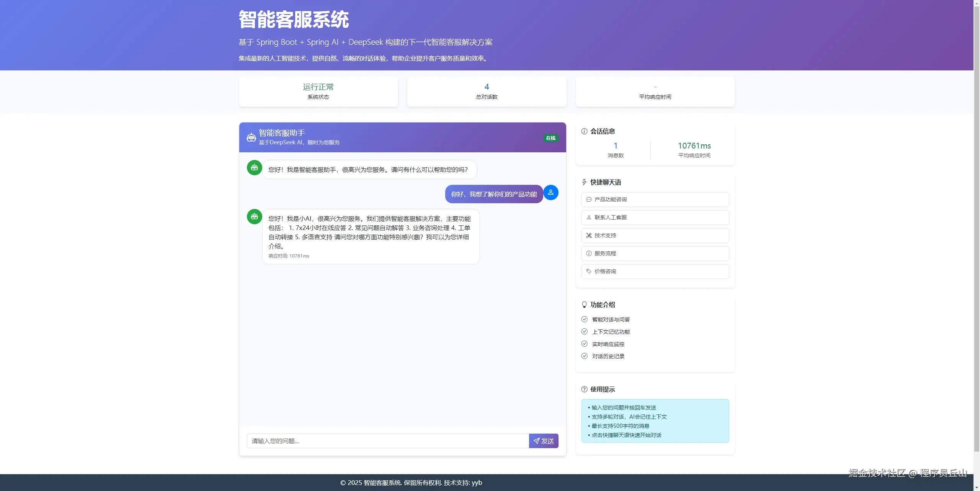Viewport: 980px width, 491px height.
Task: Click the wrench icon in 技术支持
Action: click(x=589, y=235)
